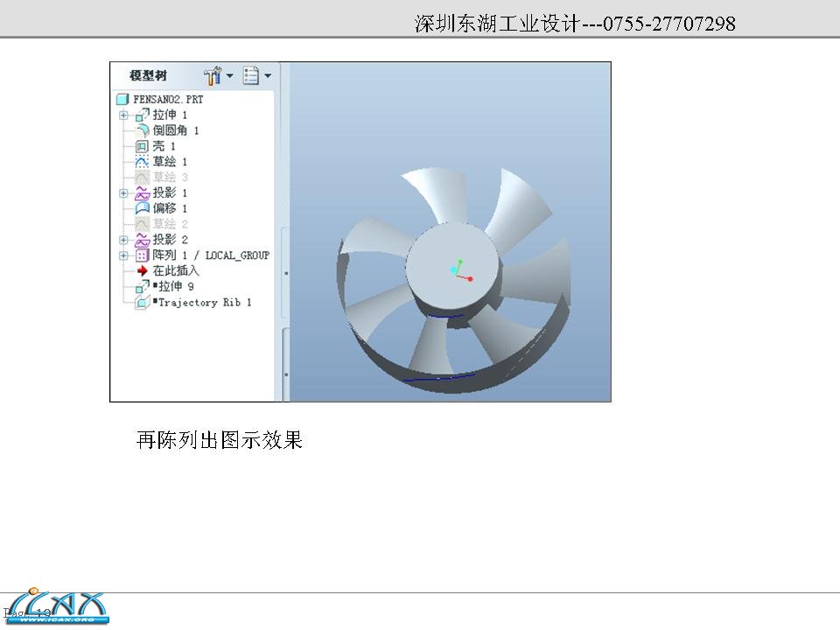This screenshot has width=840, height=630.
Task: Expand the 阵列 1 / LOCAL_GROUP node
Action: (x=123, y=255)
